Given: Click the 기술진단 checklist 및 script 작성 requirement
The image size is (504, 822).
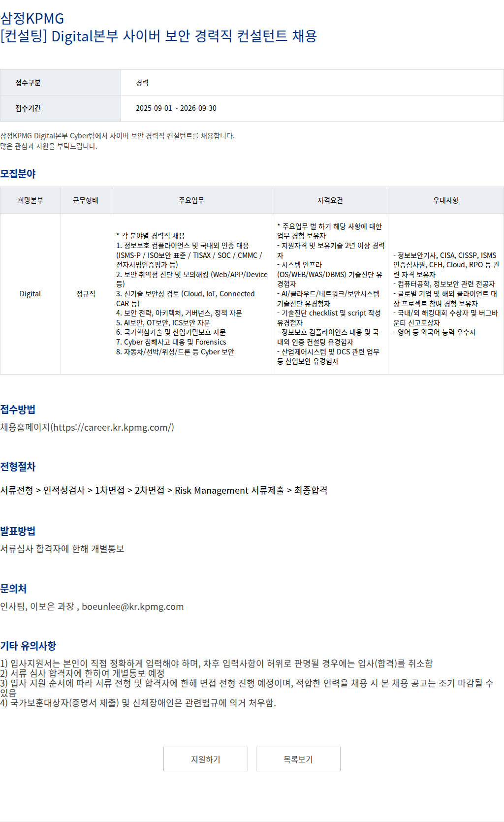Looking at the screenshot, I should coord(329,317).
